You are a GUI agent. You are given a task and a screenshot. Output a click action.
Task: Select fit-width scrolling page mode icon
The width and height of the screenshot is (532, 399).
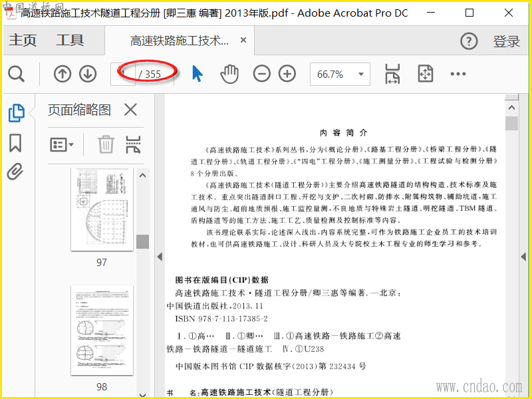(392, 74)
